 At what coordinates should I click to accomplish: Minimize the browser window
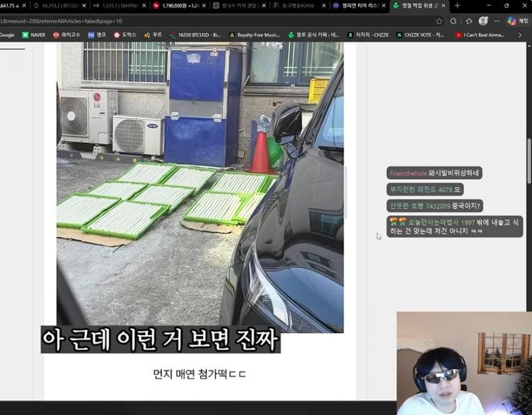(489, 6)
